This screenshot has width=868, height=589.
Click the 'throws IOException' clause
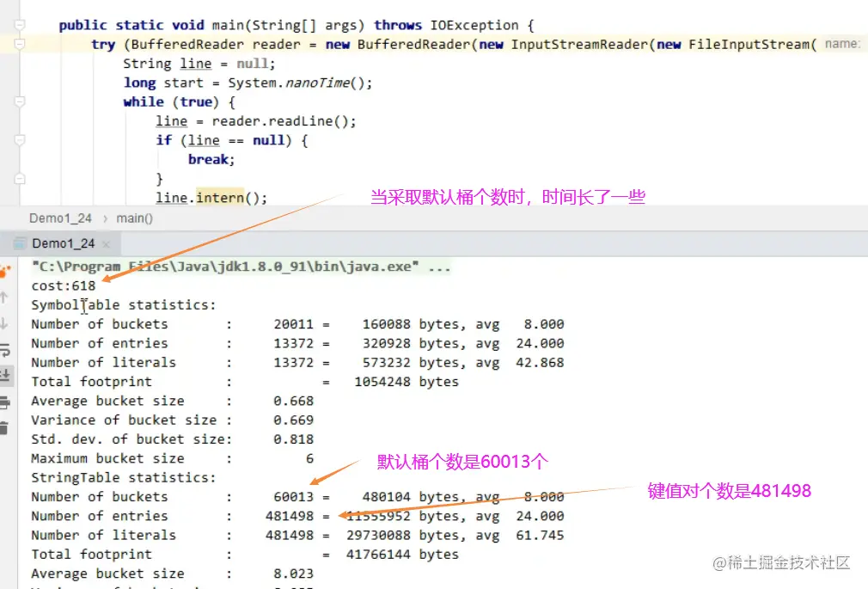click(x=446, y=26)
